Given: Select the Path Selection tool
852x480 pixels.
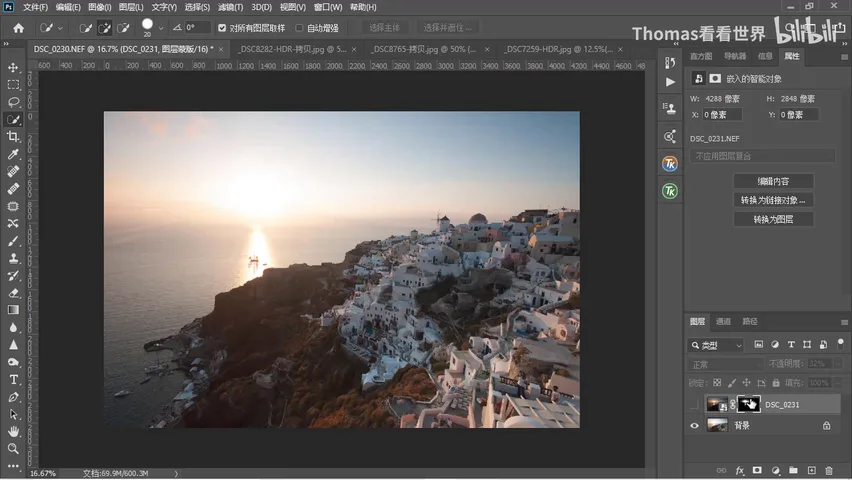Looking at the screenshot, I should [x=13, y=414].
